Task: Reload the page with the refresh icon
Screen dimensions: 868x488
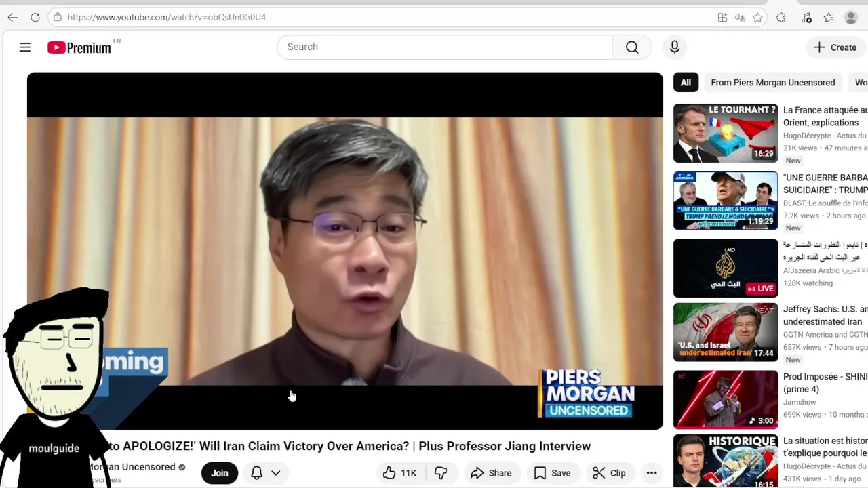Action: point(35,17)
